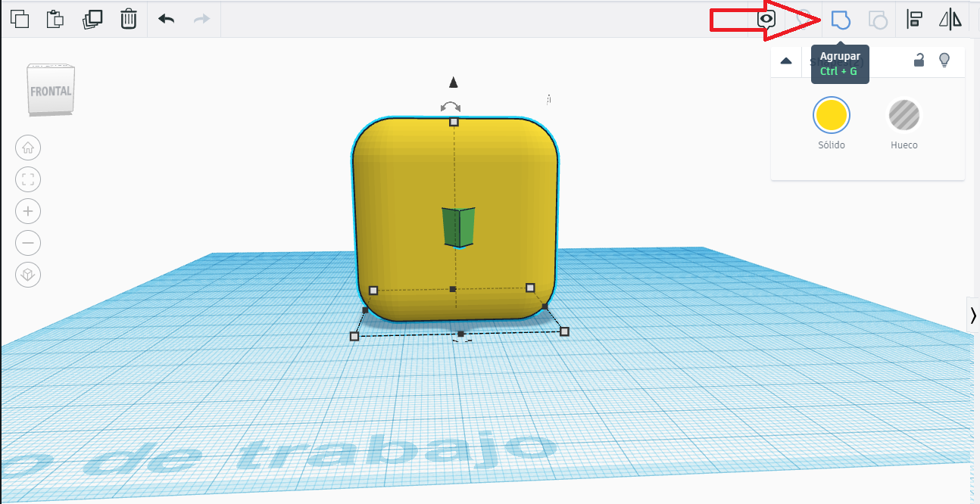Click the Sólido label
The image size is (980, 504).
coord(831,145)
